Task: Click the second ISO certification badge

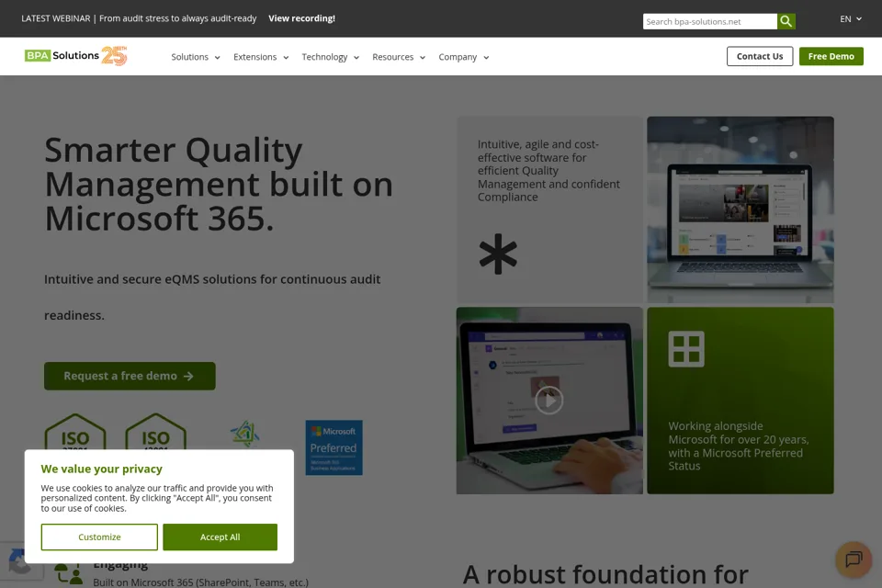Action: (156, 432)
